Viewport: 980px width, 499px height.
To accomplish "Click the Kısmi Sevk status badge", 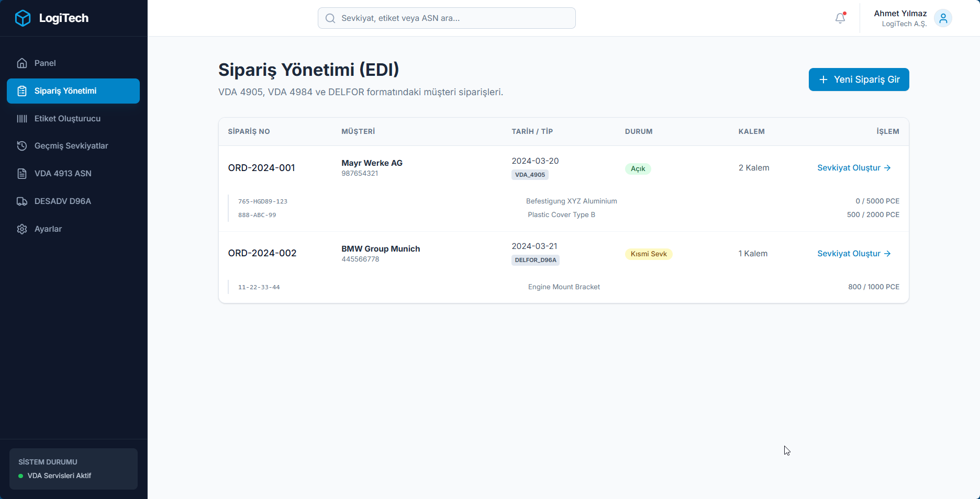I will 649,254.
